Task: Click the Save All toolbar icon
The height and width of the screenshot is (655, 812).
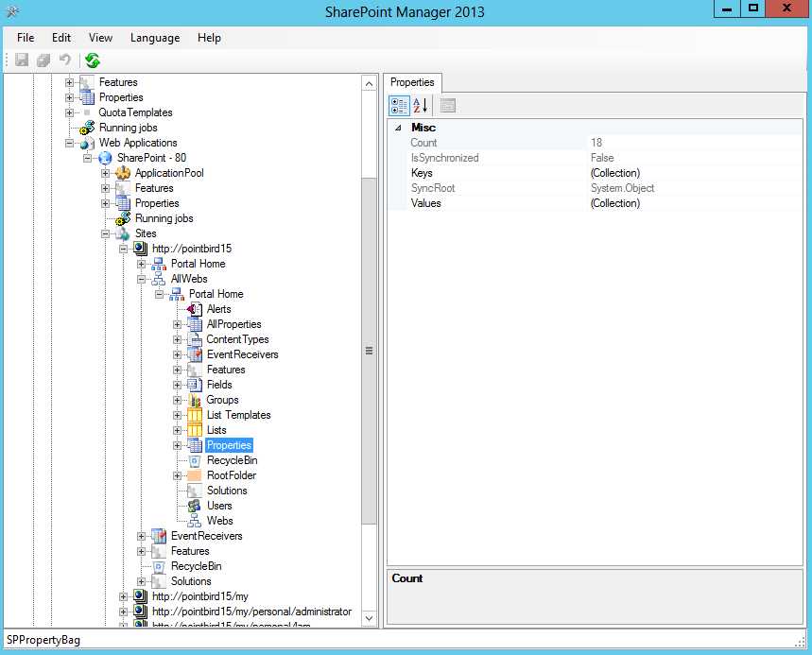Action: click(x=43, y=60)
